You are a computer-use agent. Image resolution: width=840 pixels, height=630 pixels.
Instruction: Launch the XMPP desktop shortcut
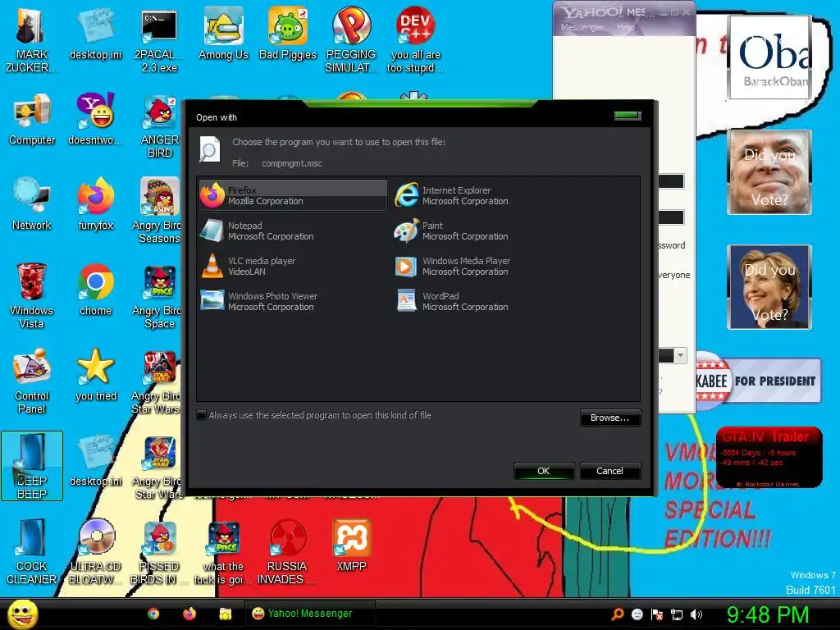coord(351,545)
